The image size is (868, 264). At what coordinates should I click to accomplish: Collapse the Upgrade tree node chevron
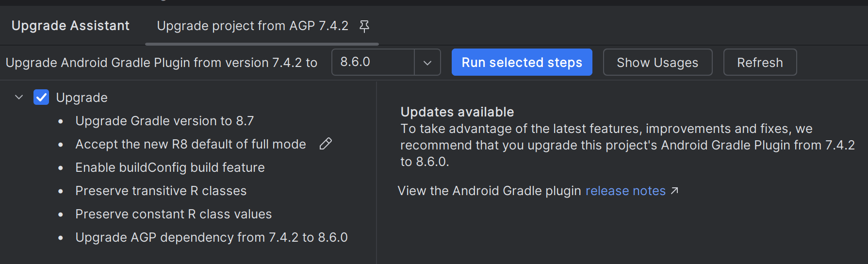[19, 98]
